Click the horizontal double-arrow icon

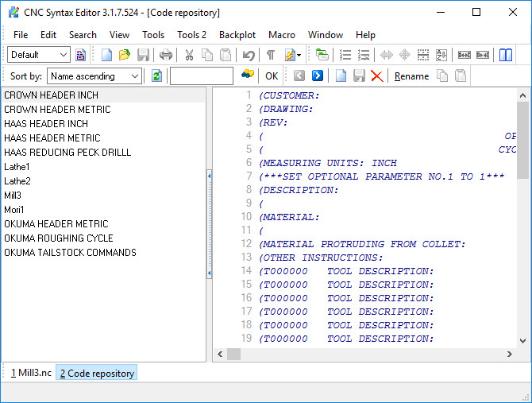pyautogui.click(x=387, y=55)
